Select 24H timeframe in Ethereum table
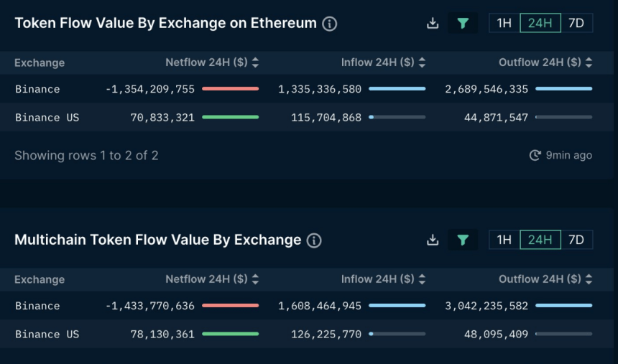The height and width of the screenshot is (364, 618). tap(540, 23)
